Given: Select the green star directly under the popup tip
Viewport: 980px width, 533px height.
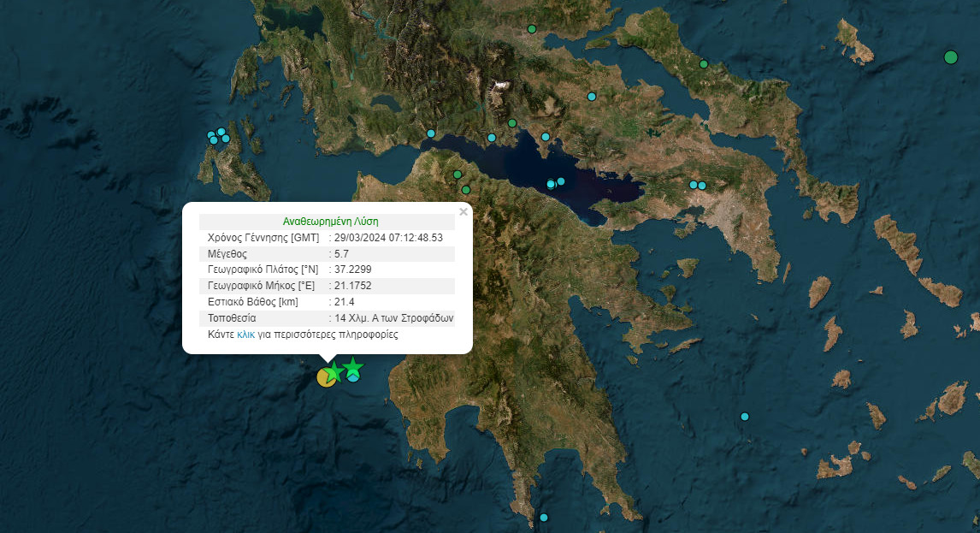Looking at the screenshot, I should click(334, 372).
